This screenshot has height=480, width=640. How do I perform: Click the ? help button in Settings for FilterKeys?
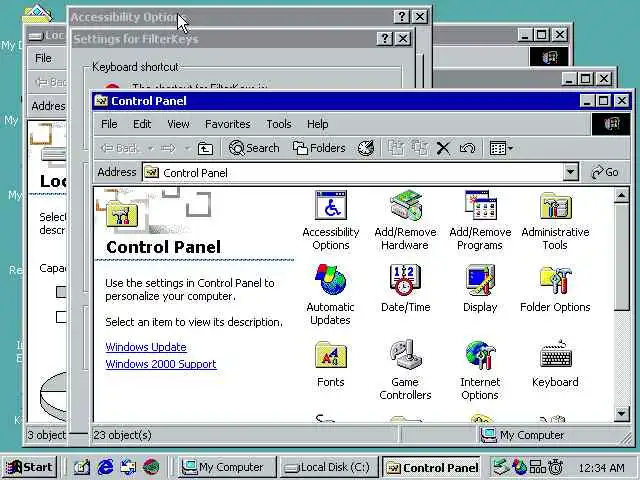coord(384,38)
